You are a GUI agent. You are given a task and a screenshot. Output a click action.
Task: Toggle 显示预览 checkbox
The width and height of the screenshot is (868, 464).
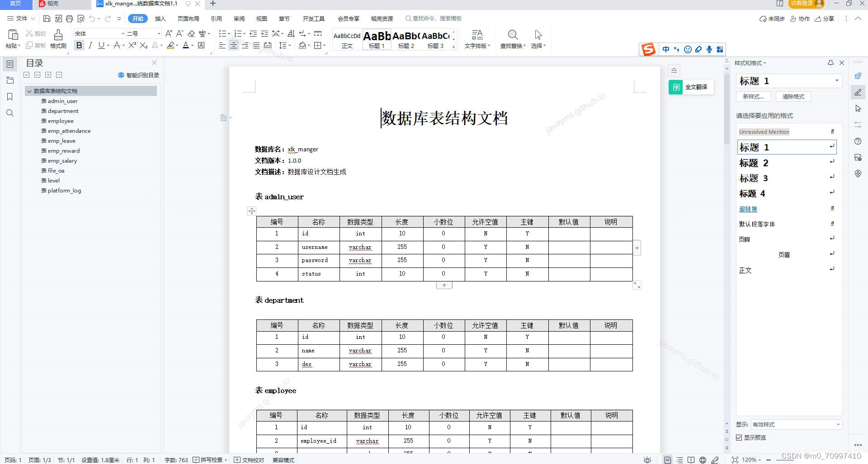(x=739, y=437)
